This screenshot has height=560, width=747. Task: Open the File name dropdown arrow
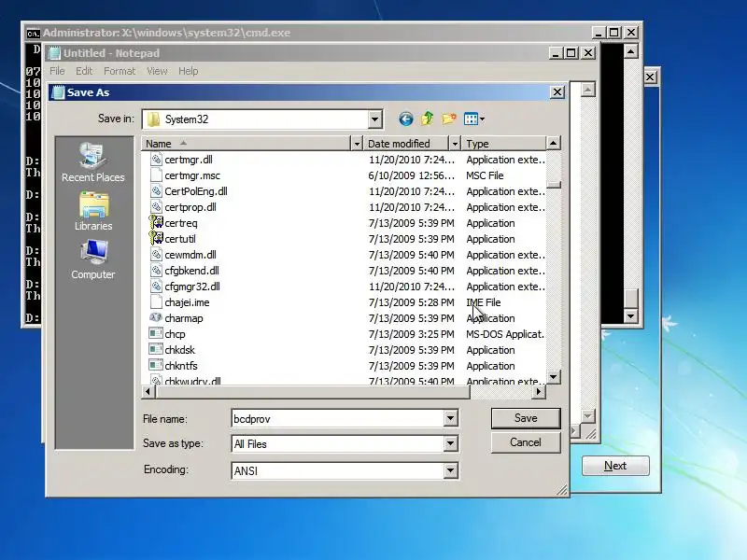click(x=450, y=418)
